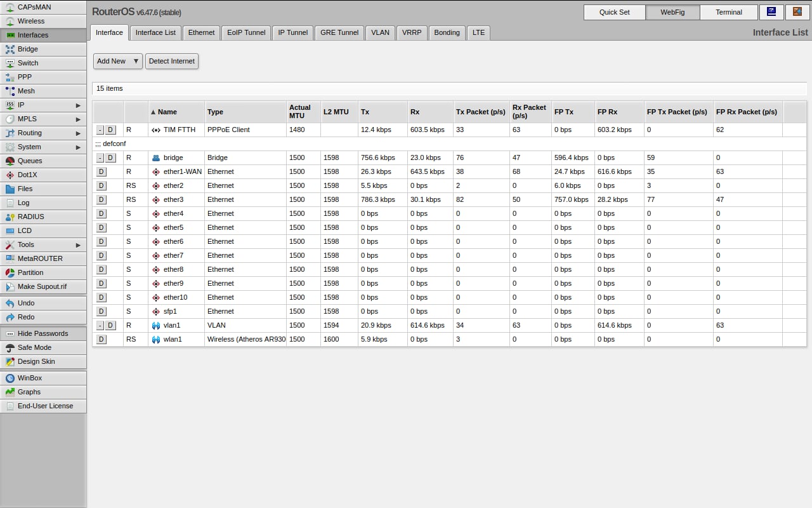The image size is (812, 508).
Task: Click the bridge interface icon in the table
Action: 156,157
